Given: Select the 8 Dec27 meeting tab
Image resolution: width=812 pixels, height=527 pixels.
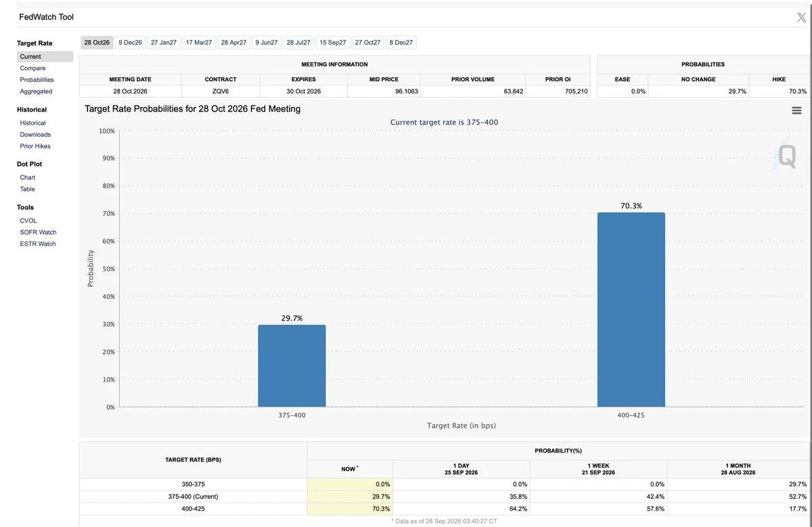Looking at the screenshot, I should coord(401,43).
